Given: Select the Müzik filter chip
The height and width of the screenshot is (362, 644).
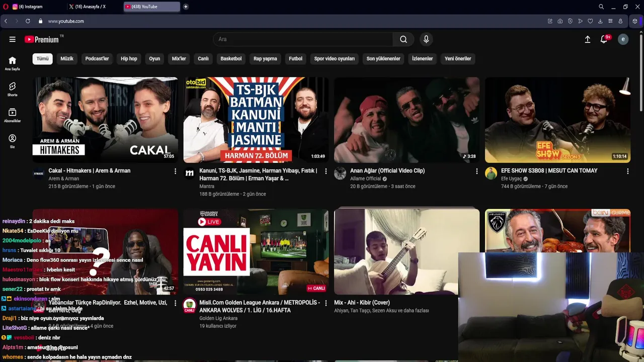Looking at the screenshot, I should point(67,59).
